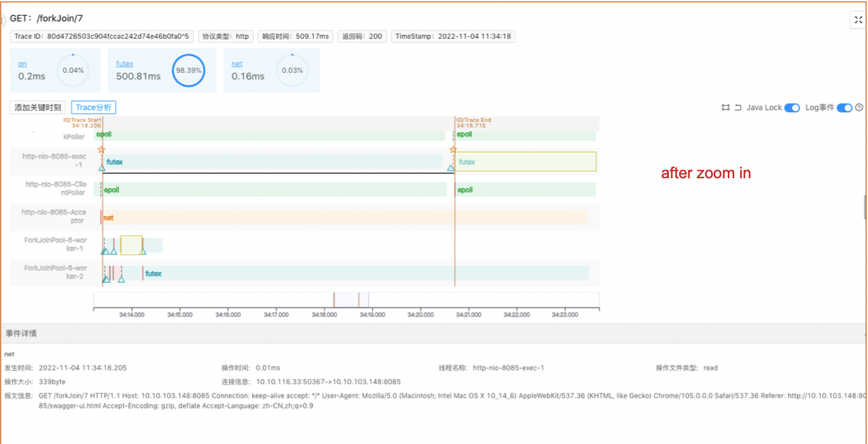Click the help question mark icon
This screenshot has height=444, width=868.
click(x=859, y=108)
